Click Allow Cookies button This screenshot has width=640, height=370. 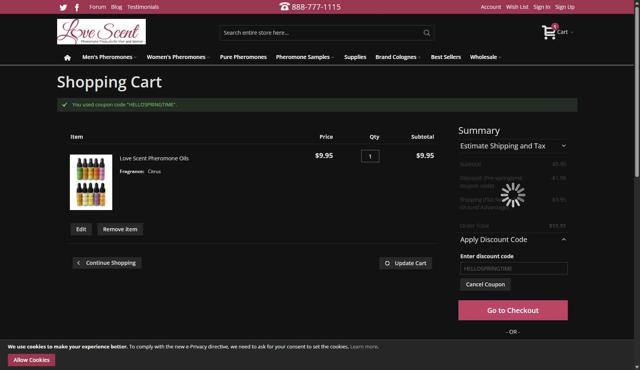[31, 360]
